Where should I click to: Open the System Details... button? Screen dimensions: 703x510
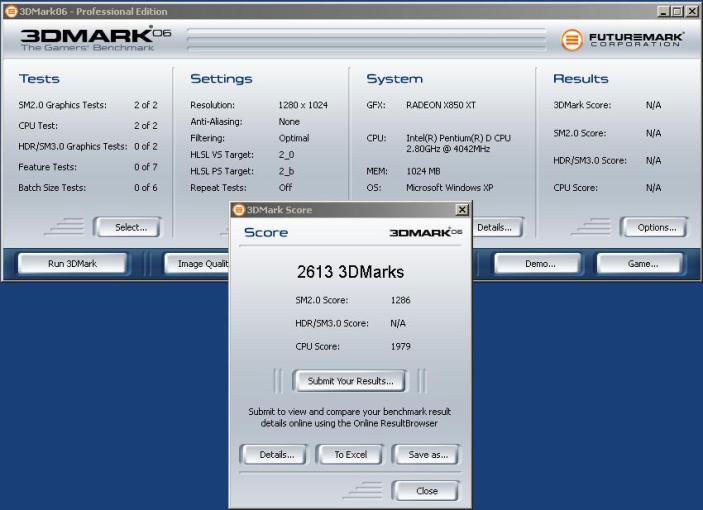point(496,227)
